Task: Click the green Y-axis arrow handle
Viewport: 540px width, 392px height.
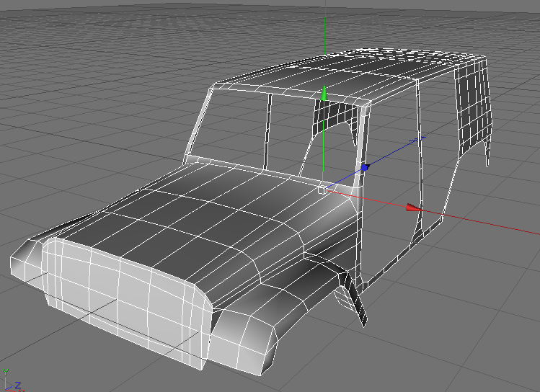Action: (x=323, y=92)
